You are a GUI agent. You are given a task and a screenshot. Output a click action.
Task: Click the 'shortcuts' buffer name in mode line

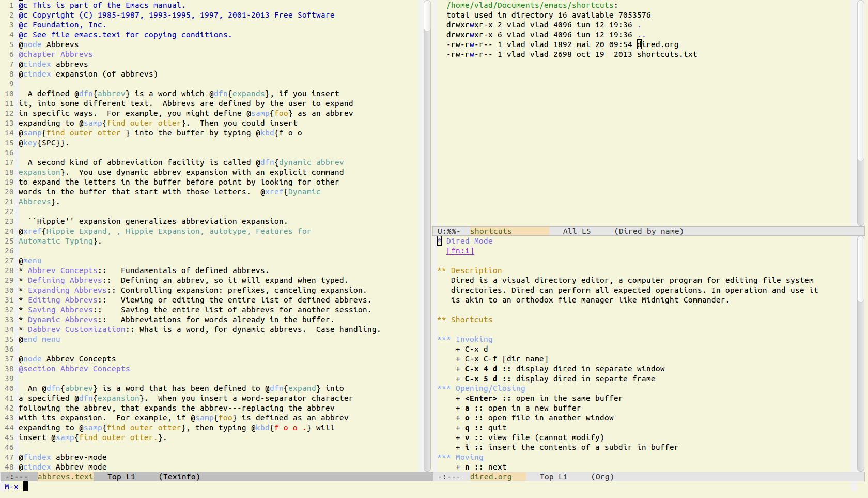(x=491, y=231)
